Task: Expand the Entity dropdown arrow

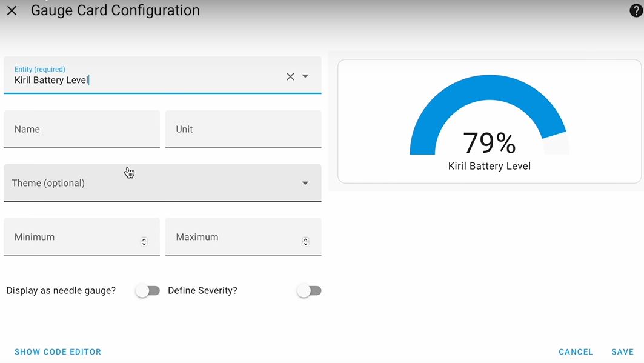Action: (305, 76)
